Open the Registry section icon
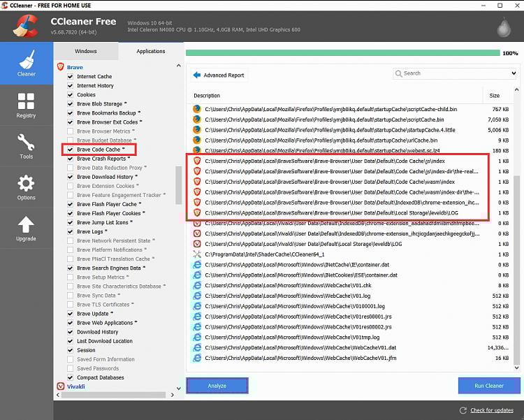The height and width of the screenshot is (420, 524). tap(26, 101)
